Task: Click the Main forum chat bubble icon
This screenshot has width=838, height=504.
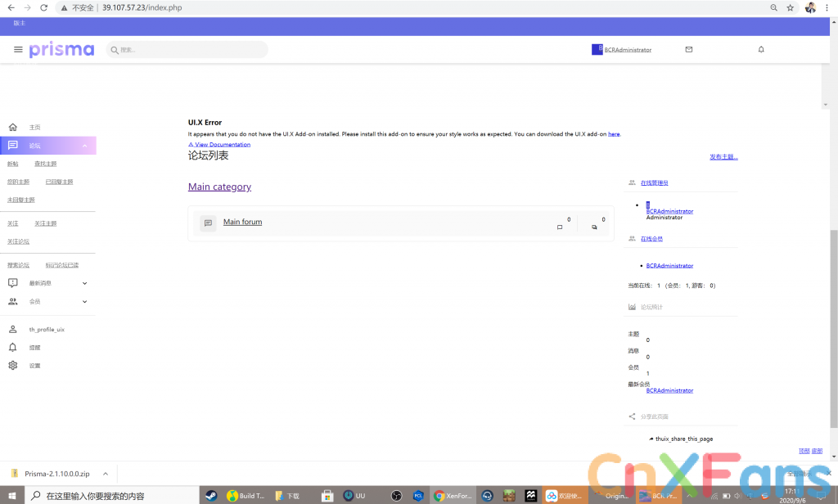Action: point(208,223)
